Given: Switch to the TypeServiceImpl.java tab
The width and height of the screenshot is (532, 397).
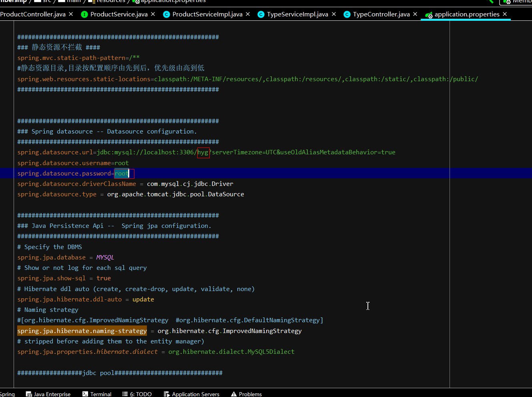Looking at the screenshot, I should click(297, 14).
